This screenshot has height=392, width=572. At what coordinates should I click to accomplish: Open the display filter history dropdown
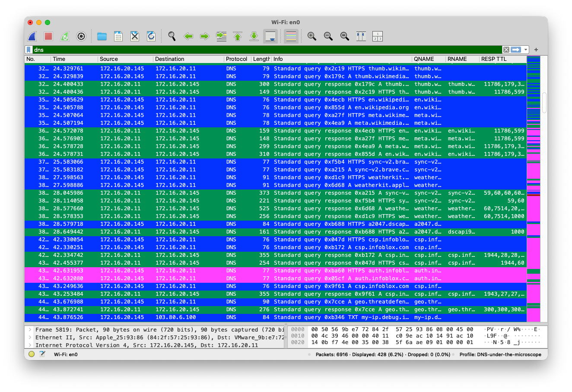click(x=526, y=50)
